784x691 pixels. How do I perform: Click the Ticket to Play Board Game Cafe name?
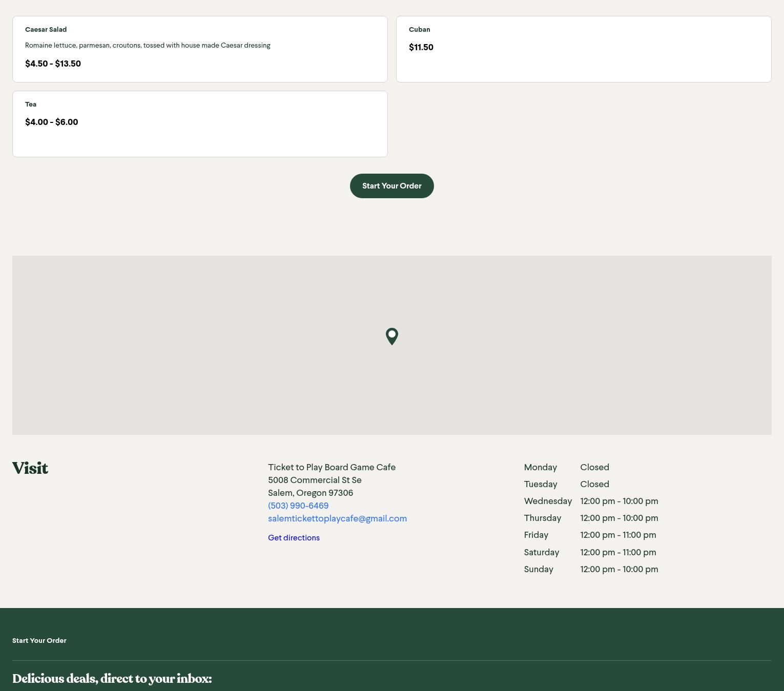click(332, 467)
